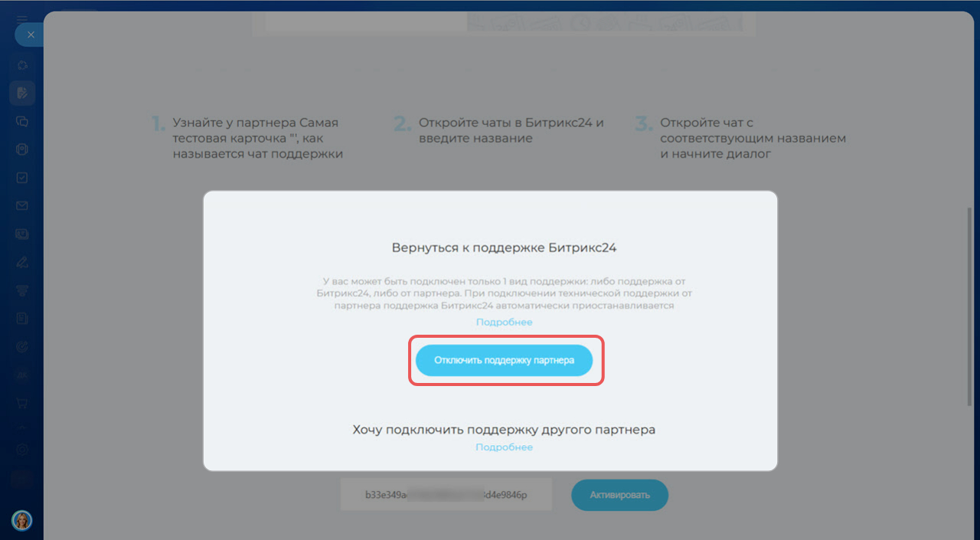Screen dimensions: 980x540
Task: Open the shopping cart market icon
Action: click(x=22, y=402)
